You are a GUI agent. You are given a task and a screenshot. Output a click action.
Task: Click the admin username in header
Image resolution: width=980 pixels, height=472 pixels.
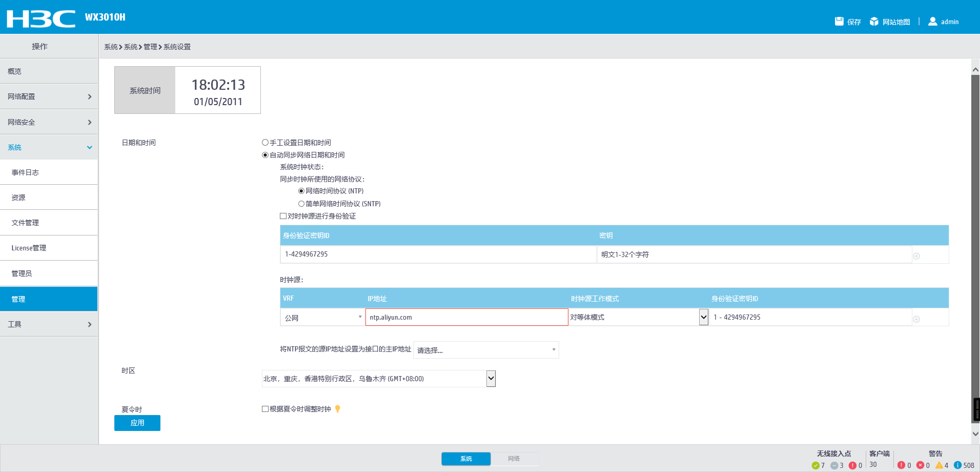(x=950, y=22)
